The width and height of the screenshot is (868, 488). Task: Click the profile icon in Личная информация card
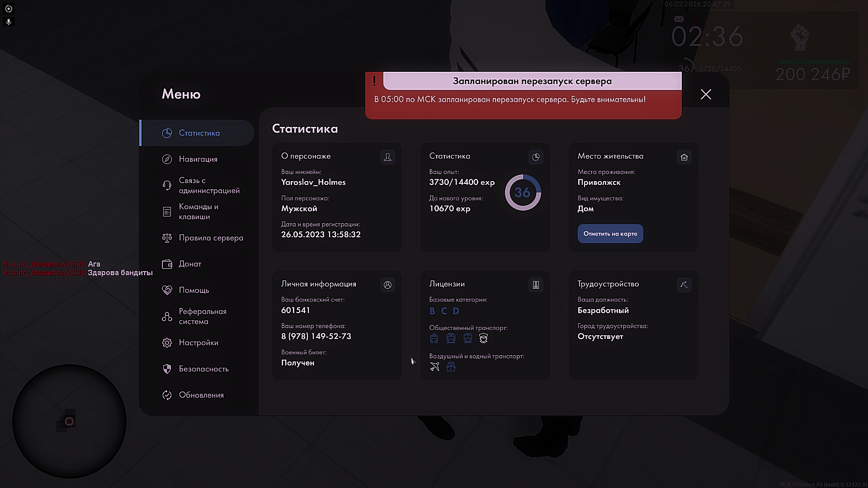click(x=387, y=285)
